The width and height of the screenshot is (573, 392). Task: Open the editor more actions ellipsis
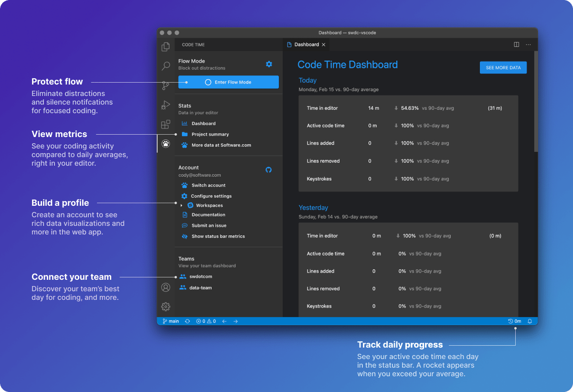(528, 44)
